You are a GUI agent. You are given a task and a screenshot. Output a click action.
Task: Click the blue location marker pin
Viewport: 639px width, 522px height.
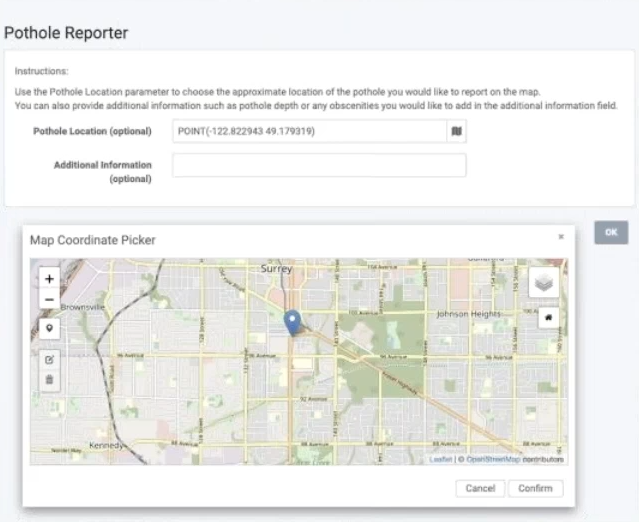[292, 322]
